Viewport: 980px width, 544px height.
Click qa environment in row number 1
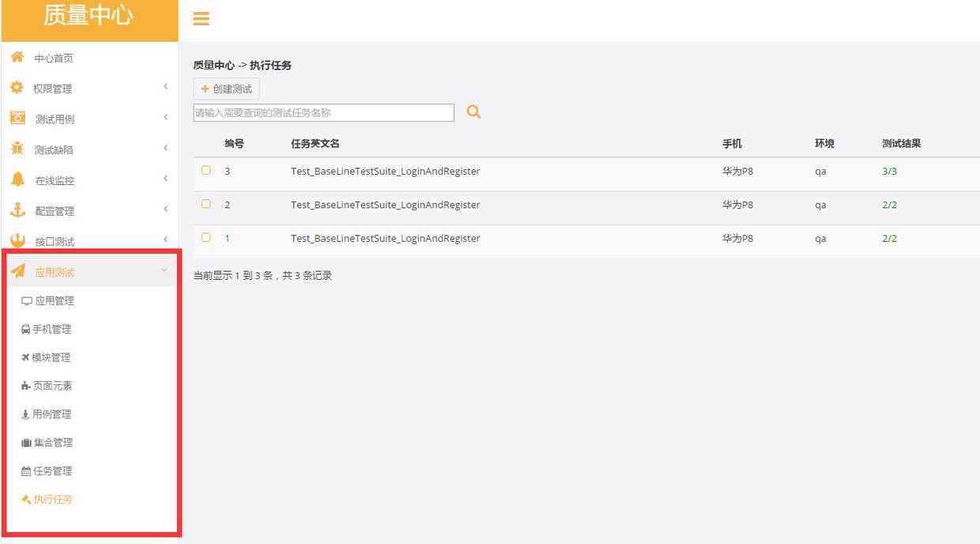[x=820, y=239]
